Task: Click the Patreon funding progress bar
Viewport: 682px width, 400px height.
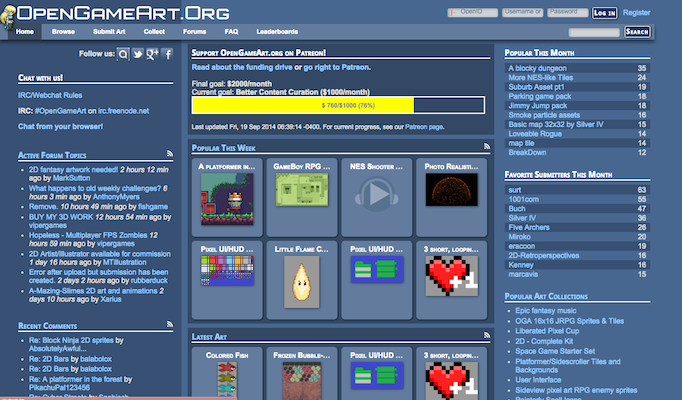Action: coord(338,105)
